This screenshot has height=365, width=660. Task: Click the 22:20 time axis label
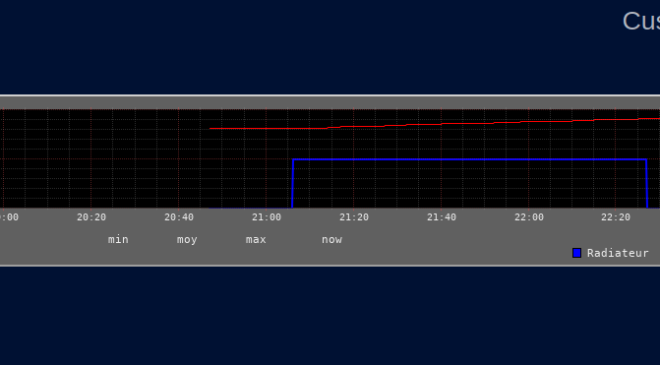tap(615, 217)
